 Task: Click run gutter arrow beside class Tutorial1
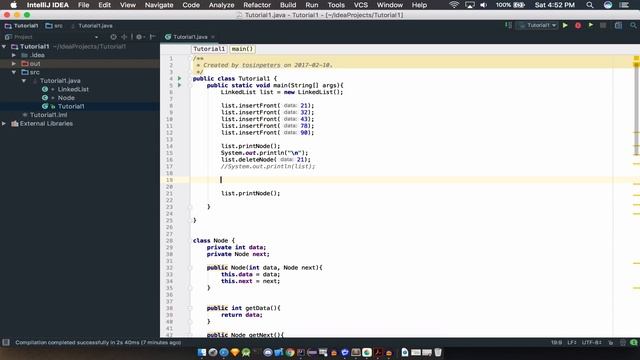[x=179, y=78]
